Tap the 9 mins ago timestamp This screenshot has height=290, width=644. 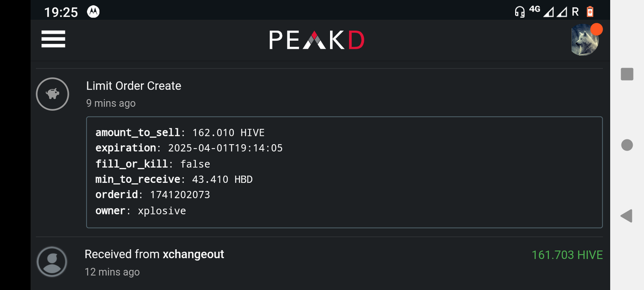(111, 103)
